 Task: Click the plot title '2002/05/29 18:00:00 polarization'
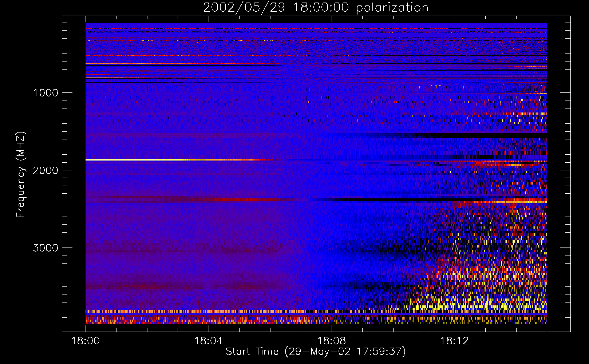(316, 7)
